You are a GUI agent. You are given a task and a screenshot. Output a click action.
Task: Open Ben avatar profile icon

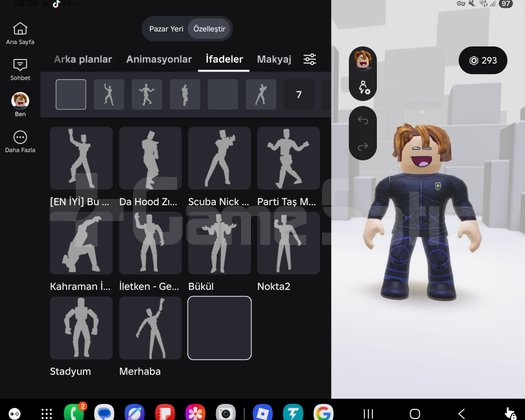20,104
